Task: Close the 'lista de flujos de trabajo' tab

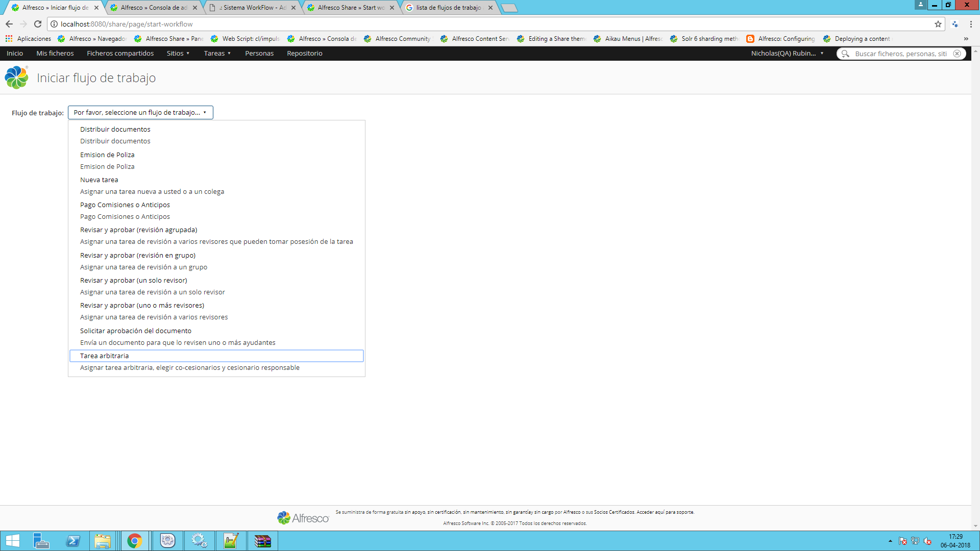Action: point(490,8)
